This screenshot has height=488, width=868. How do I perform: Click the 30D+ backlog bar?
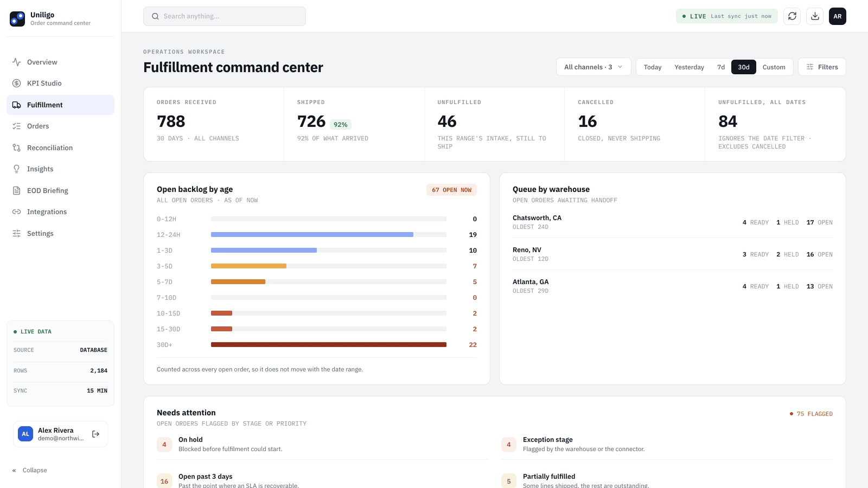click(x=329, y=345)
